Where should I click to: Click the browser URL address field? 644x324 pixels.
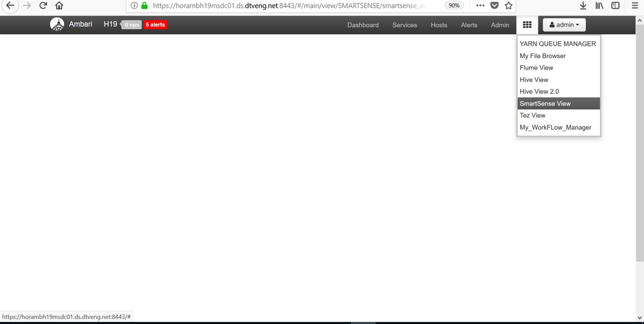(x=289, y=6)
